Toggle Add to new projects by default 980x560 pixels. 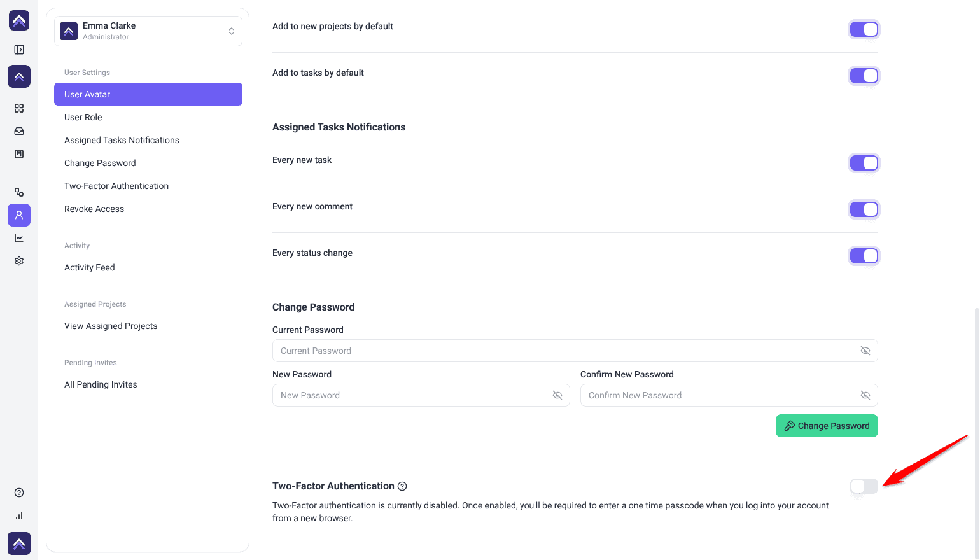(864, 29)
